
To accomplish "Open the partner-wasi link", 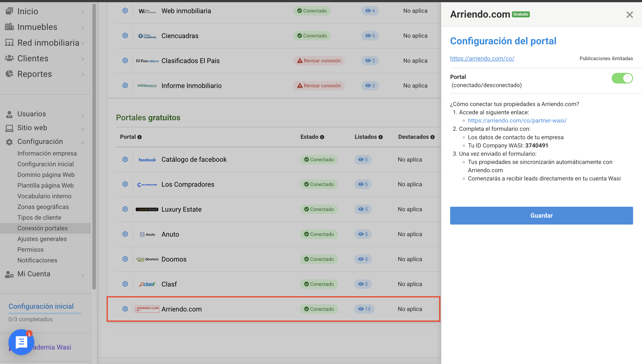I will (517, 121).
